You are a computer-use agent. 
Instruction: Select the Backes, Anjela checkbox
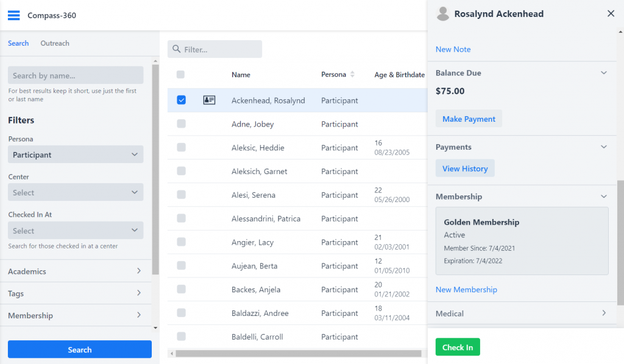(181, 289)
